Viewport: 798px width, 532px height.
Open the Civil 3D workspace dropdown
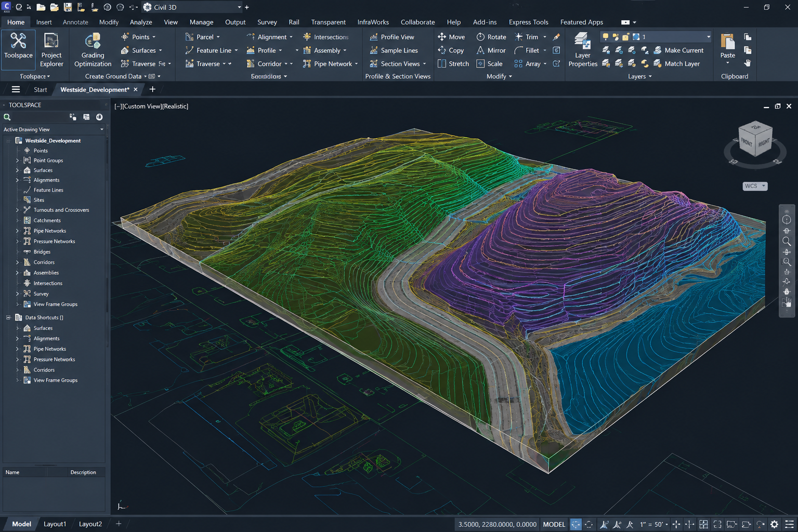coord(192,7)
